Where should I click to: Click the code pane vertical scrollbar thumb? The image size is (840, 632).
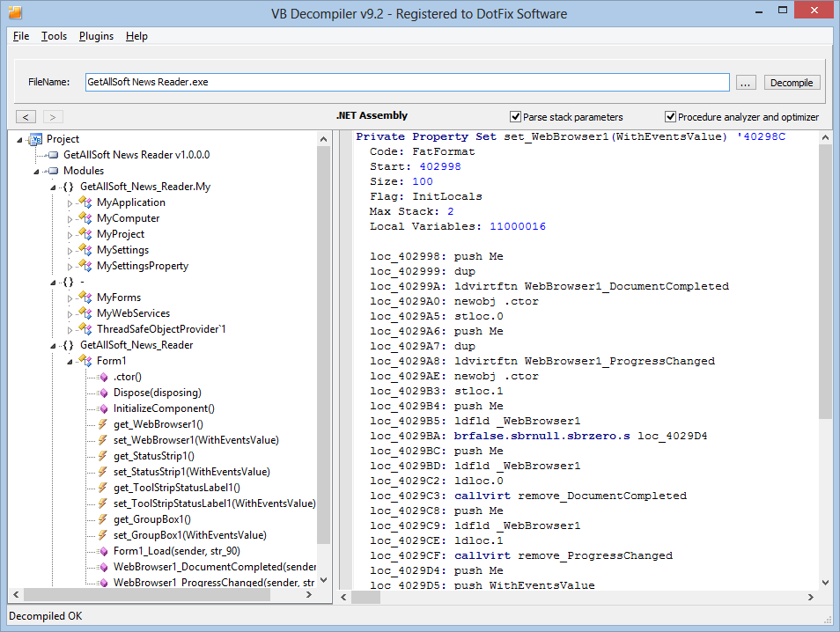(825, 281)
